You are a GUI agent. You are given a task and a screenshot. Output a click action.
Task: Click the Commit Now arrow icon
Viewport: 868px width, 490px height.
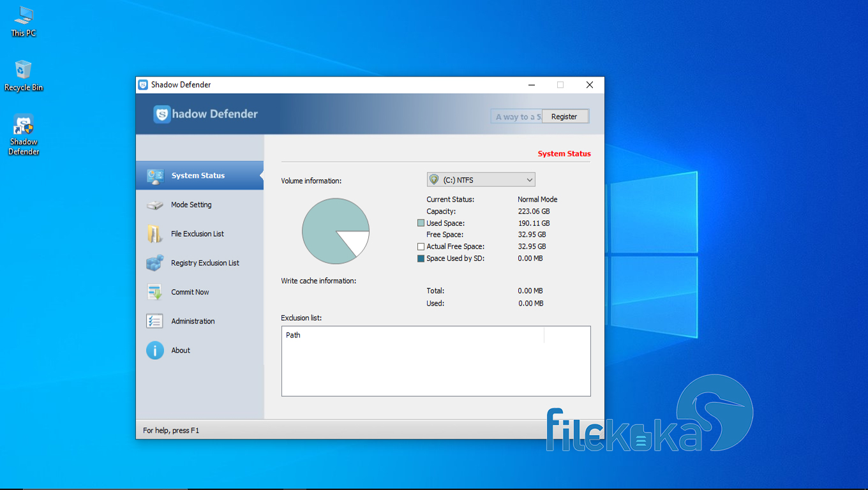click(155, 292)
